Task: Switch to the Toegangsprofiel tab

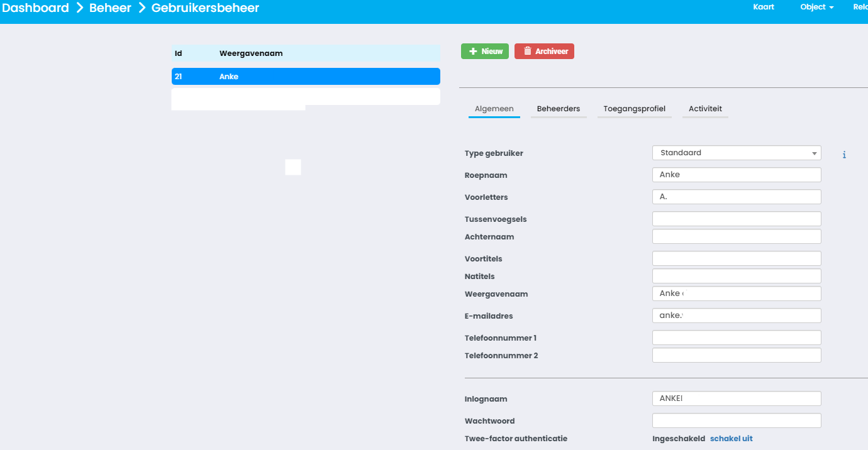Action: [635, 108]
